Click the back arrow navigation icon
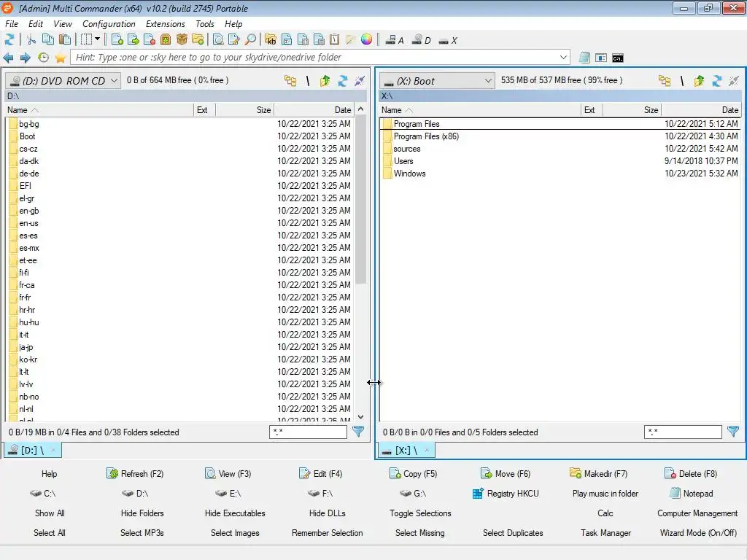 (x=9, y=58)
